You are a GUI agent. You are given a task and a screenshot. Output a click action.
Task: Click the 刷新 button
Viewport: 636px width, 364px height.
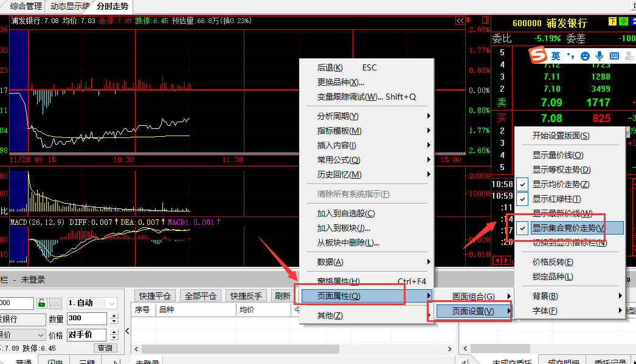pos(282,296)
